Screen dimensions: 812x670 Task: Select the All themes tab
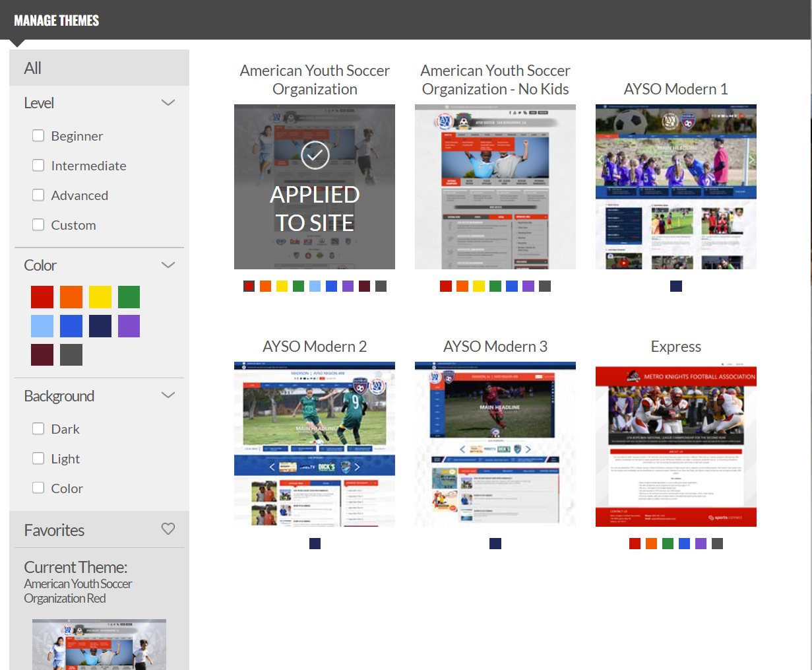point(33,68)
